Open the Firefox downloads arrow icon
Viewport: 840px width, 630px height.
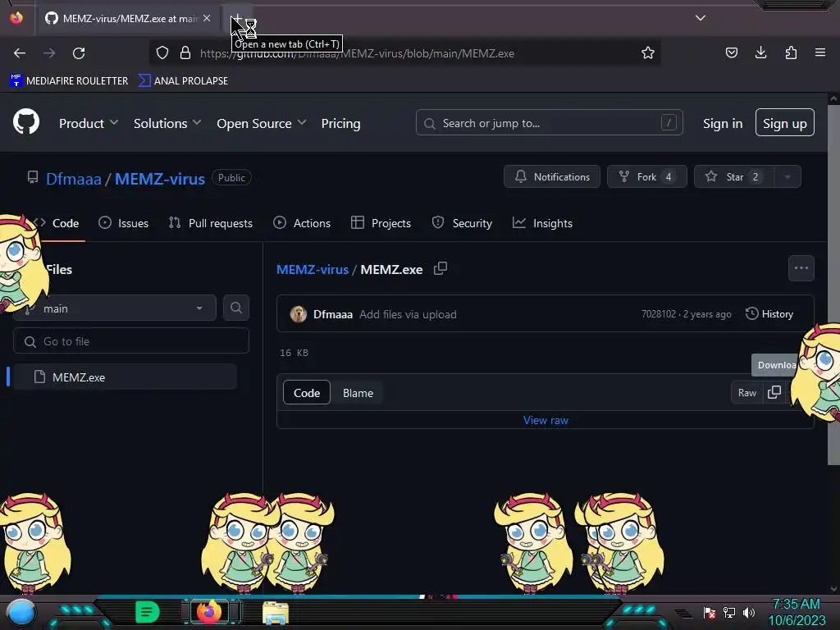coord(760,52)
